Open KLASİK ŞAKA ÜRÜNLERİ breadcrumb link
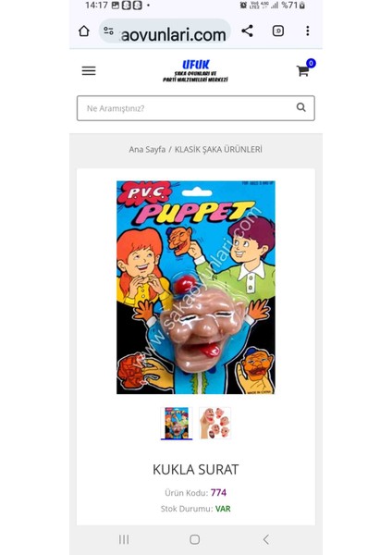 (x=218, y=149)
